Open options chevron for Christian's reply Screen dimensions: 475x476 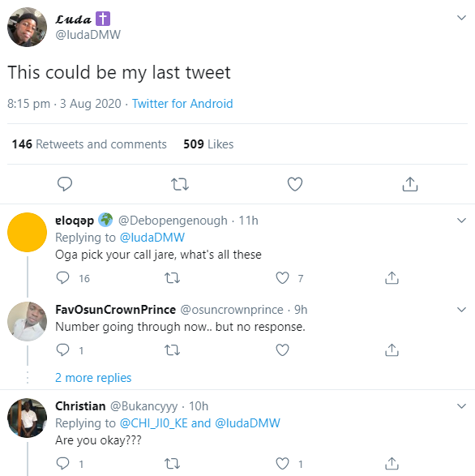tap(462, 406)
